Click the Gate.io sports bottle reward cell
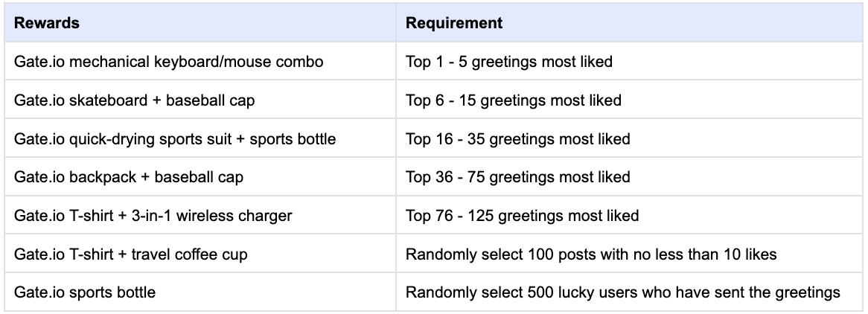Screen dimensions: 868x314 click(x=84, y=292)
